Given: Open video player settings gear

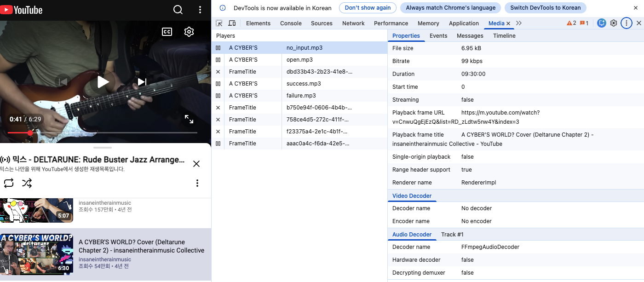Looking at the screenshot, I should (189, 32).
